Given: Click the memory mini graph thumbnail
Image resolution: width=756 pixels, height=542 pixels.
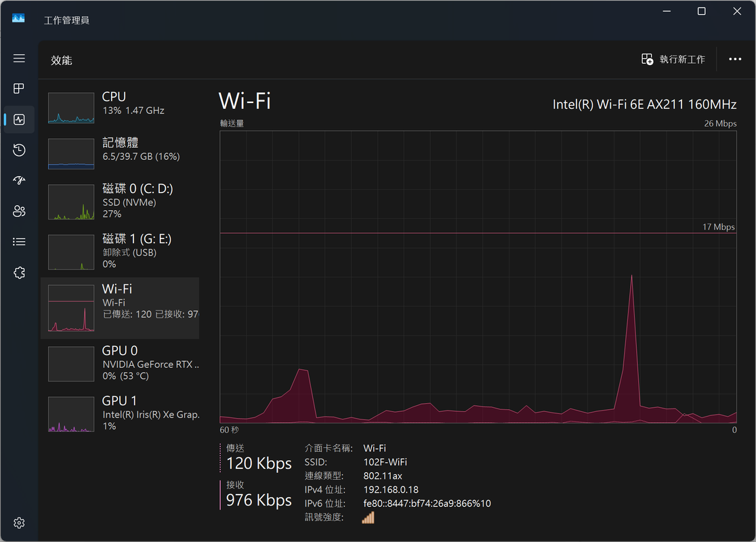Looking at the screenshot, I should pos(71,154).
